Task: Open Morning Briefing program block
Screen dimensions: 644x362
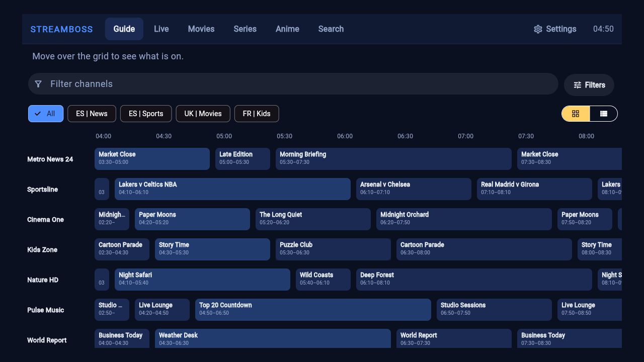Action: [393, 159]
